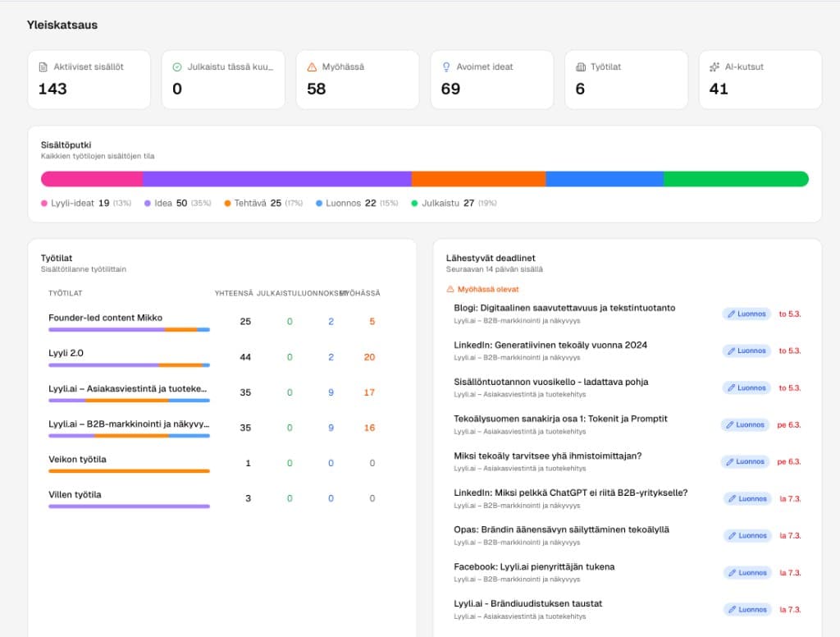840x637 pixels.
Task: Click the warning triangle icon on Myöhässä card
Action: click(312, 67)
